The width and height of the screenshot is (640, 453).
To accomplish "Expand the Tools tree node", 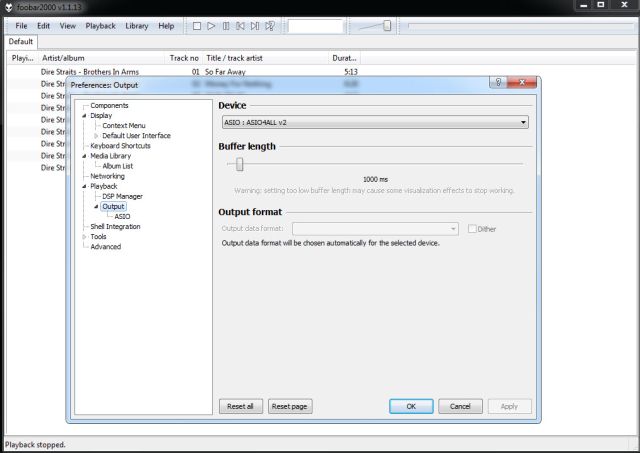I will (x=84, y=237).
